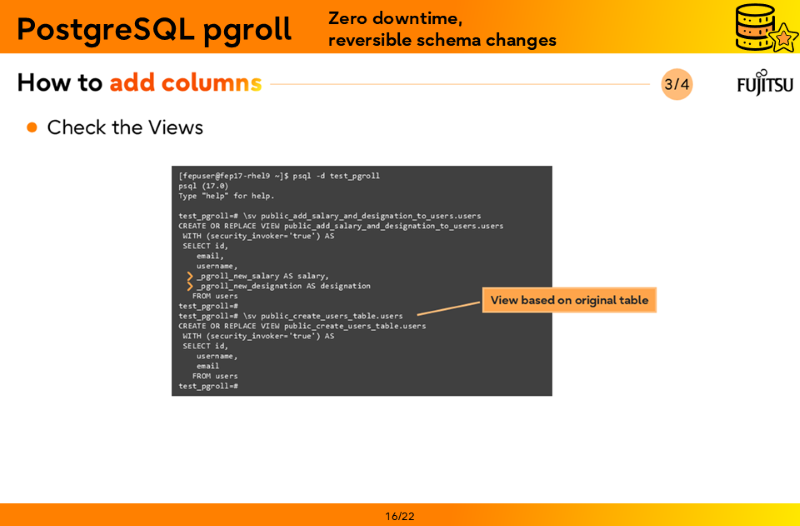Viewport: 800px width, 526px height.
Task: Select the 'View based on original table' callout
Action: [569, 300]
